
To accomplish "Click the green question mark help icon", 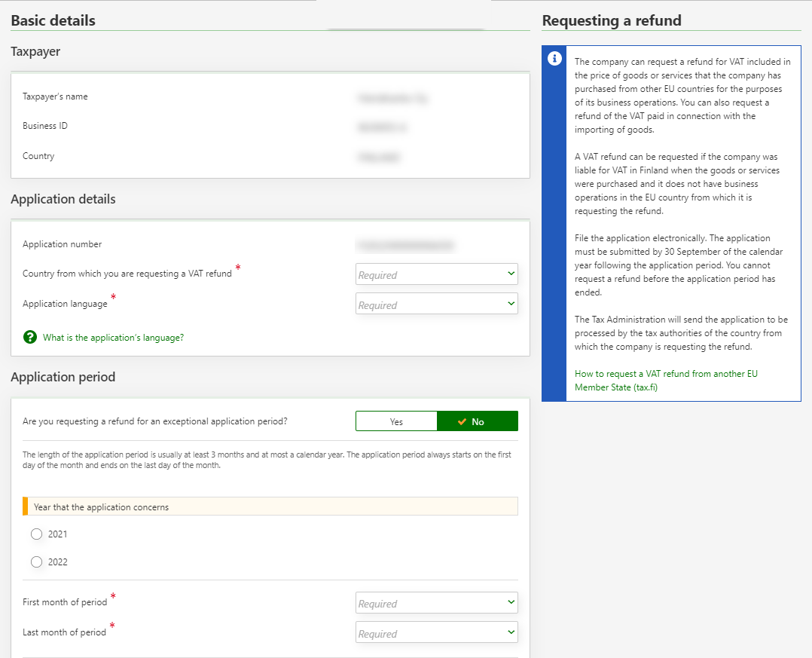I will (30, 337).
